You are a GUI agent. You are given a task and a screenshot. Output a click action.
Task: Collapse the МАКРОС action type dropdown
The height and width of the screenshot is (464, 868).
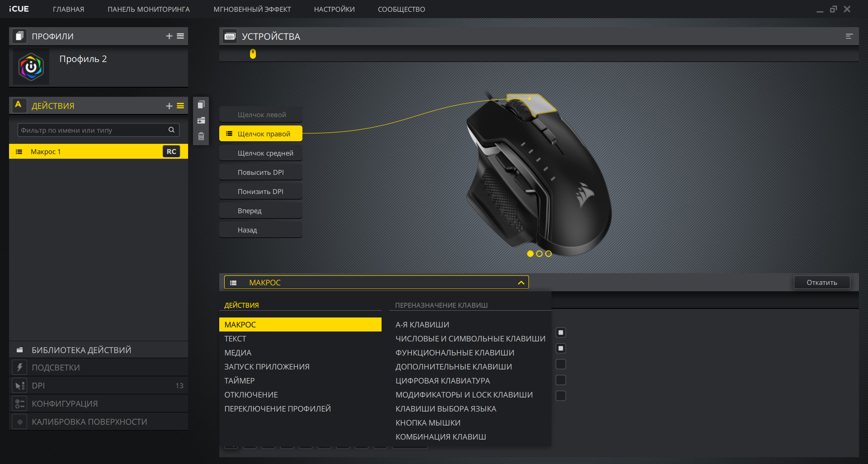pyautogui.click(x=521, y=283)
